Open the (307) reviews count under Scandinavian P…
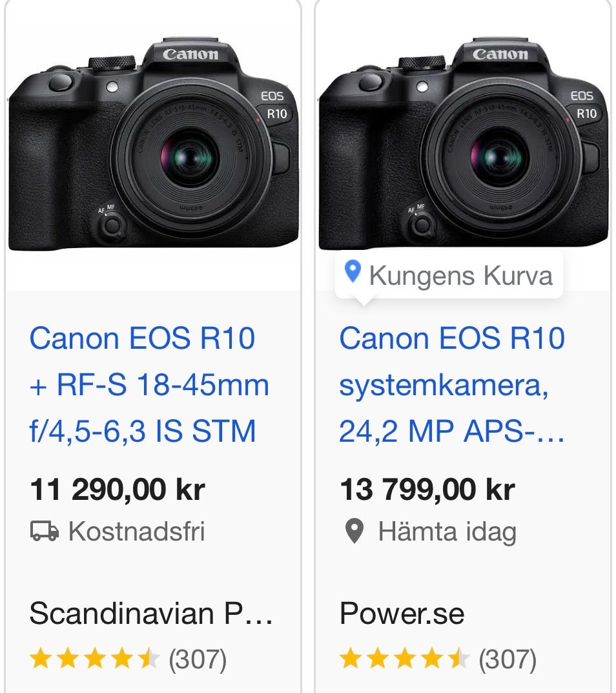 197,659
